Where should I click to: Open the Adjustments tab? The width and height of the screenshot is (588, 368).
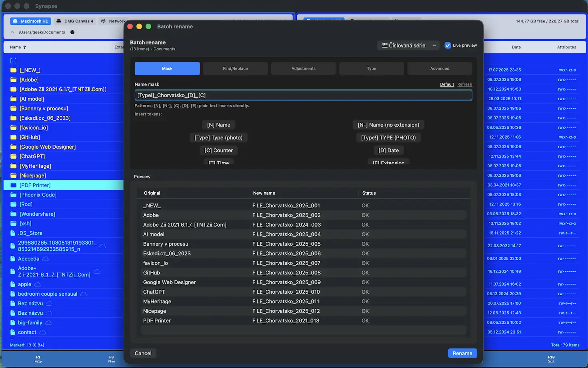point(303,69)
